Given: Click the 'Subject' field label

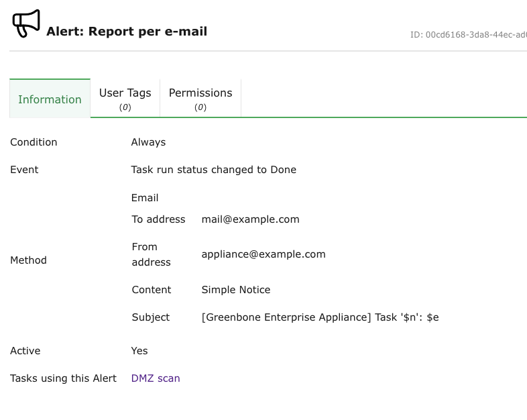Looking at the screenshot, I should 151,317.
